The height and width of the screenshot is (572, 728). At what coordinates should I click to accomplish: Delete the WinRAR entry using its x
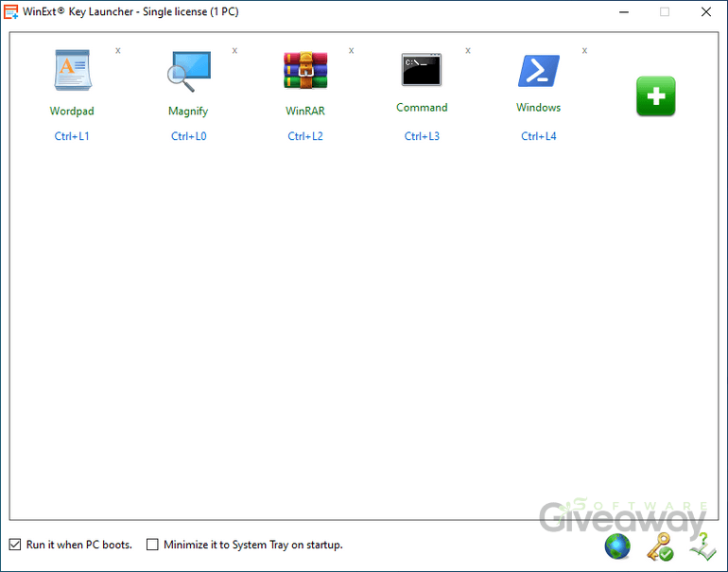tap(351, 51)
